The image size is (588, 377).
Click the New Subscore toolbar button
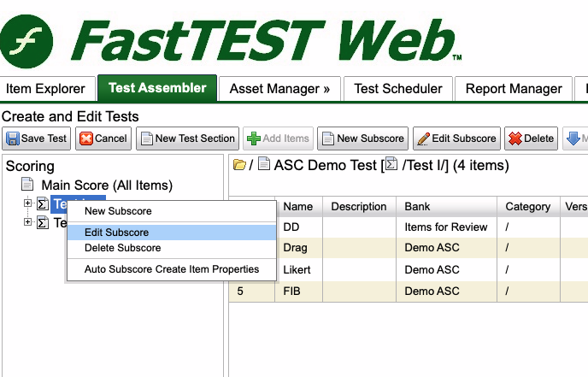point(363,138)
